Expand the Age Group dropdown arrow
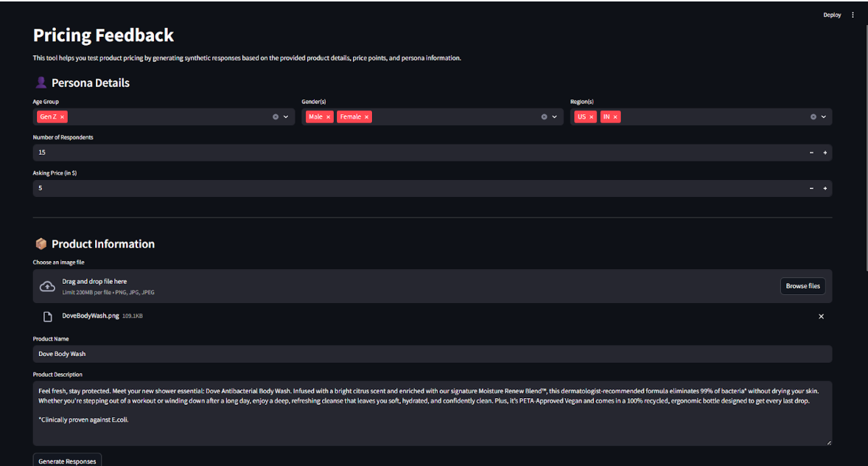 pos(286,117)
